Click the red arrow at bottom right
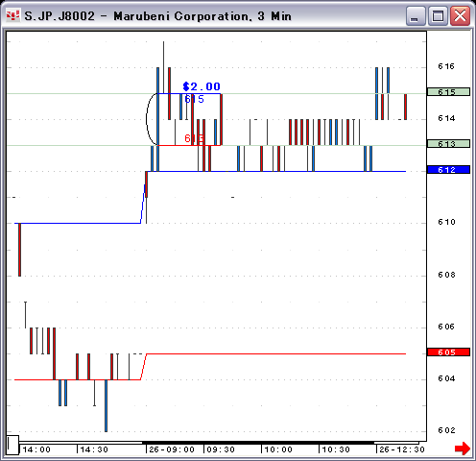 (x=463, y=449)
